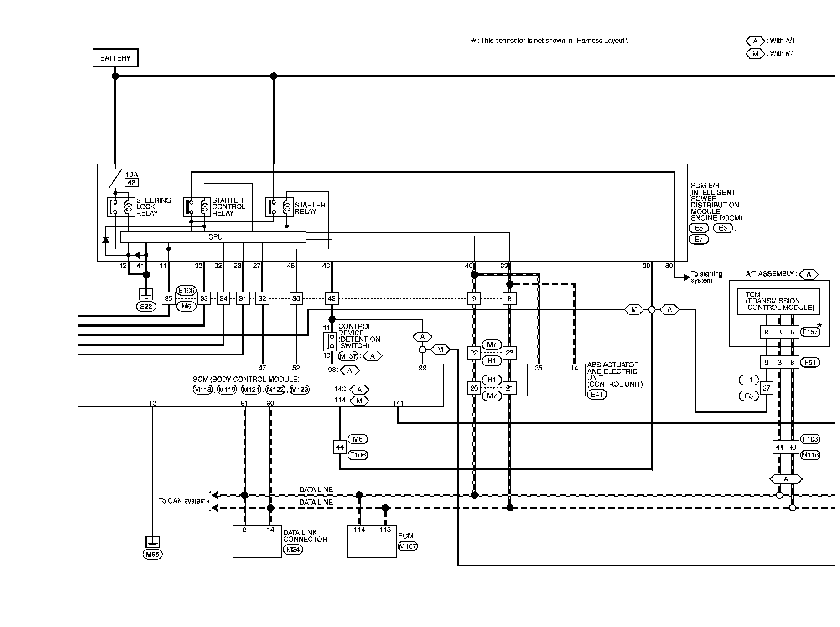
Task: Select the F157 connector label
Action: [810, 332]
